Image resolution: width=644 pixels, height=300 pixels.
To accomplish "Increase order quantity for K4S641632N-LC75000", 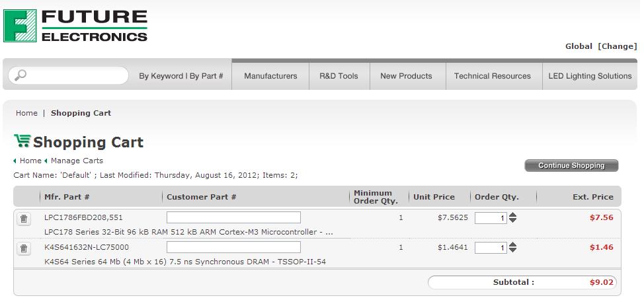I will click(x=513, y=244).
